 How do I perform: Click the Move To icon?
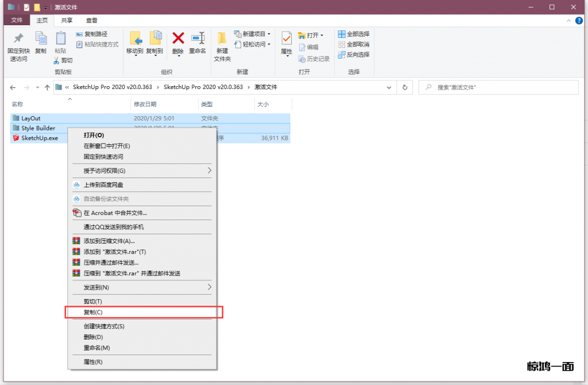click(135, 38)
